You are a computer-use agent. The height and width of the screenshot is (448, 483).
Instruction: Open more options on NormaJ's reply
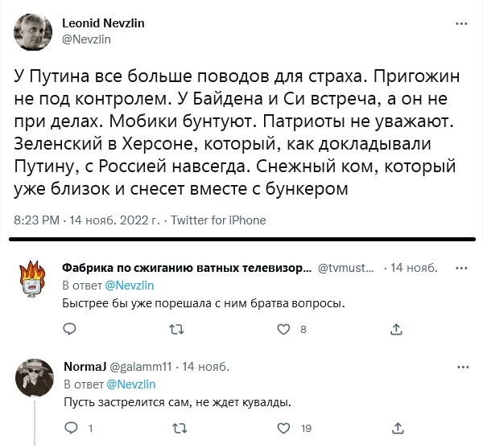pos(460,367)
